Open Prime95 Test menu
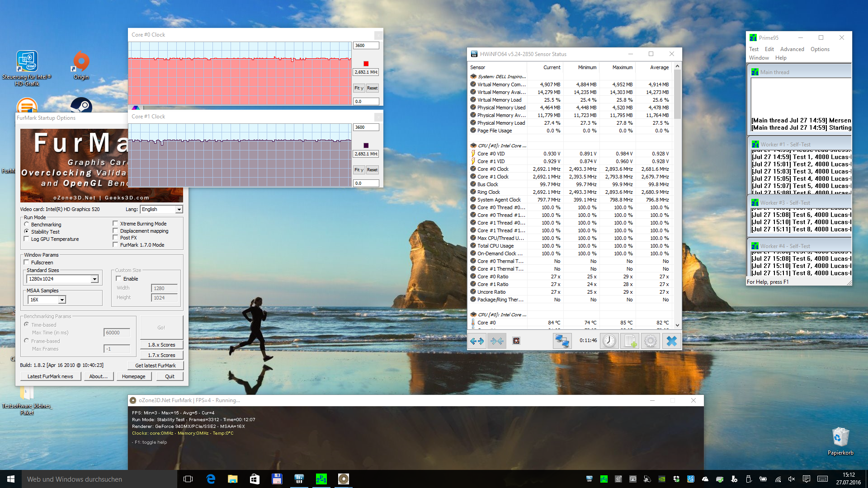The height and width of the screenshot is (488, 868). 754,49
